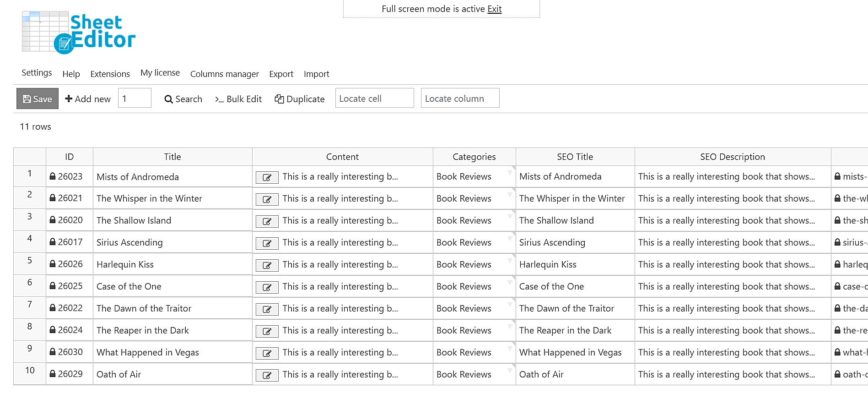Open the Search tool
This screenshot has height=399, width=868.
point(183,99)
